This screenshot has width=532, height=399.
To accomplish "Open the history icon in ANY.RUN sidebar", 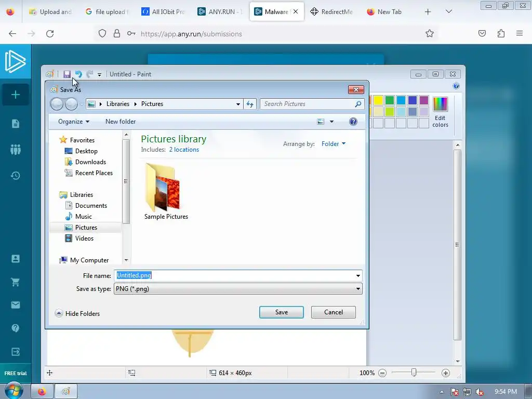I will pyautogui.click(x=15, y=176).
